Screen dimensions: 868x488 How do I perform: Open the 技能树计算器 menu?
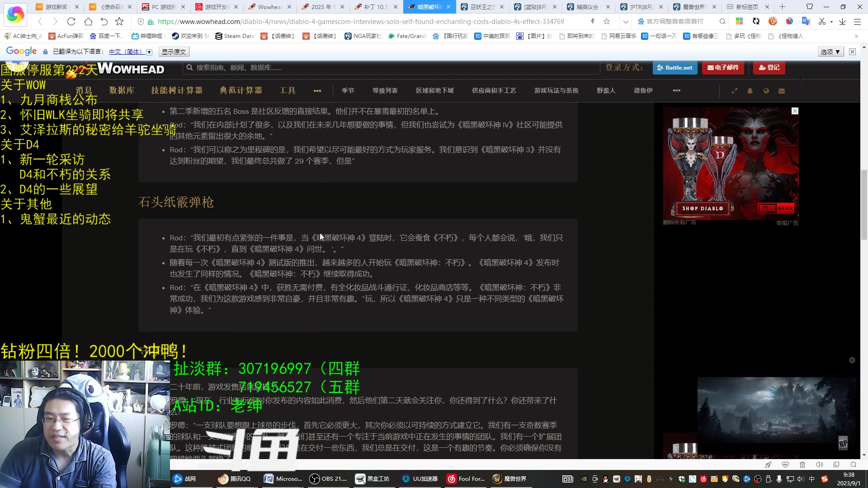coord(177,90)
